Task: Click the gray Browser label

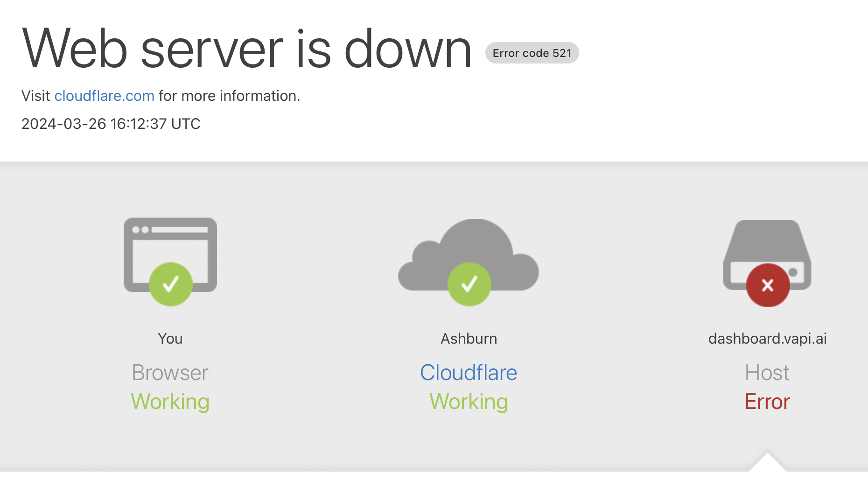Action: click(x=170, y=373)
